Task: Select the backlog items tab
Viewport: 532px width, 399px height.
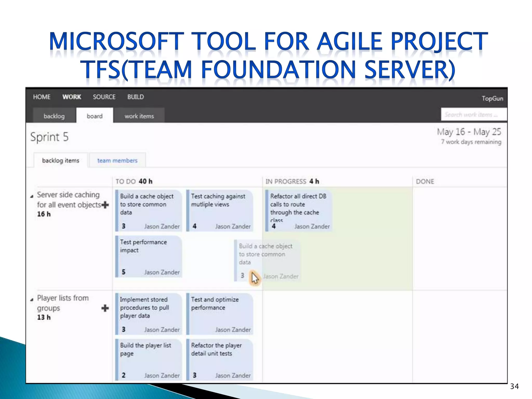Action: click(61, 161)
